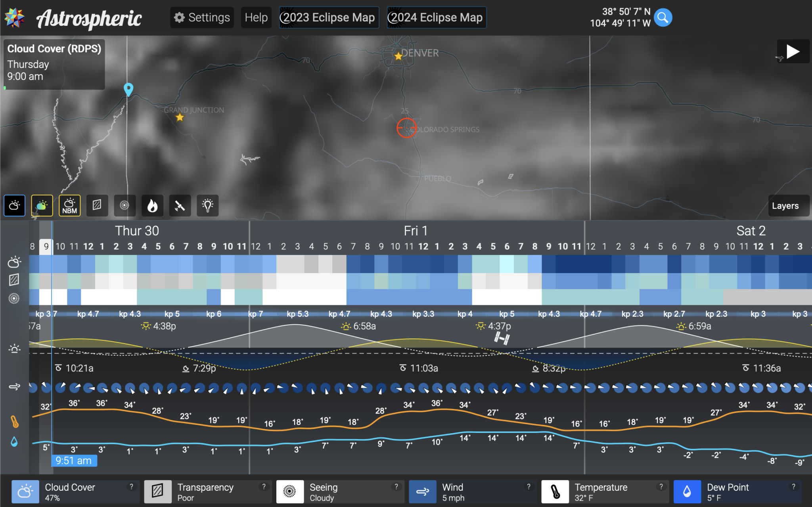This screenshot has width=812, height=507.
Task: Enable the satellite imagery layer
Action: (x=180, y=205)
